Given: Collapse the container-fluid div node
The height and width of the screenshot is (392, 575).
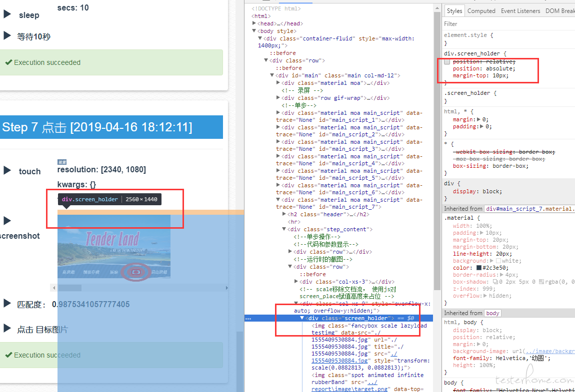Looking at the screenshot, I should [260, 38].
